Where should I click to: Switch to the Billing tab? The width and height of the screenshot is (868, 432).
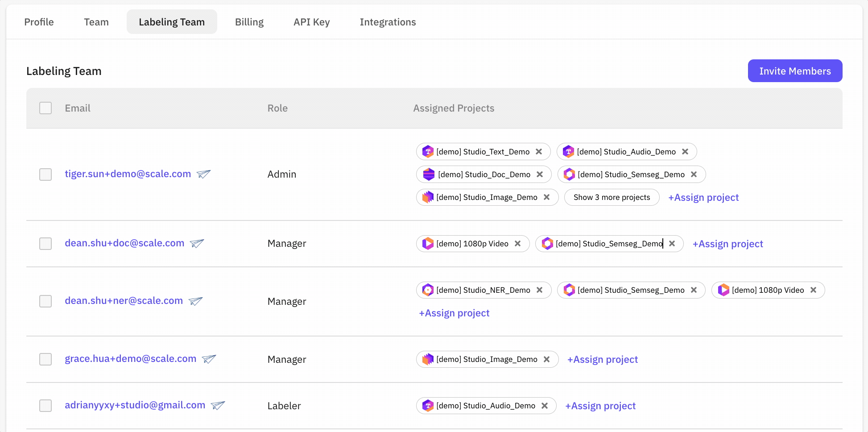249,22
